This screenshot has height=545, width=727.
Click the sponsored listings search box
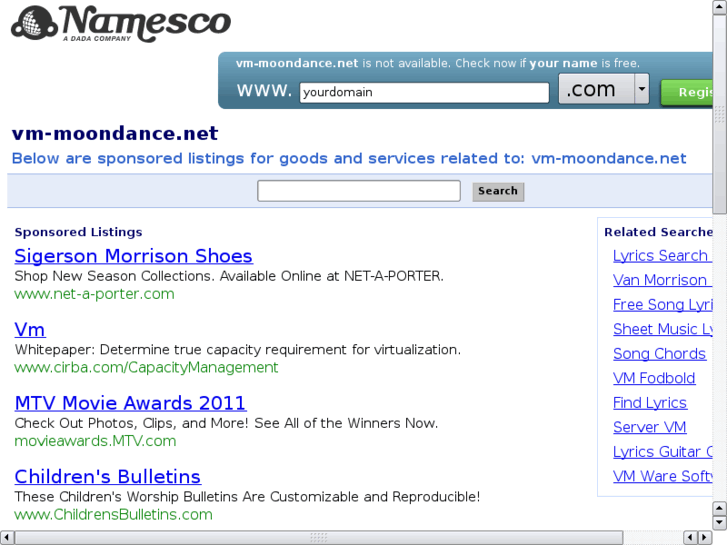(x=359, y=191)
